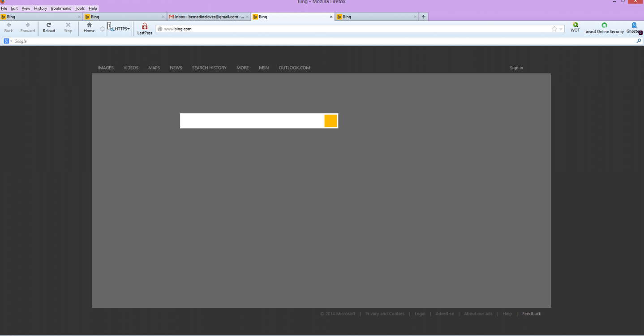
Task: Open Privacy and Cookies footer link
Action: [385, 314]
